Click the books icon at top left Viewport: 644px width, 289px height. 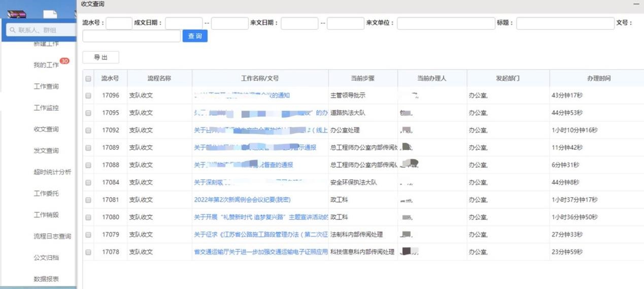pyautogui.click(x=17, y=15)
